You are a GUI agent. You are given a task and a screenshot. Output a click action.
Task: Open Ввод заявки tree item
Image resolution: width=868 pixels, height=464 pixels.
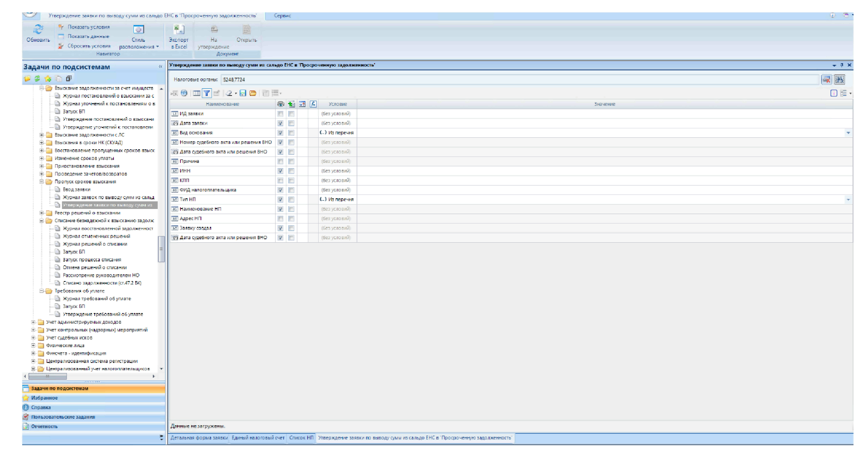click(77, 189)
